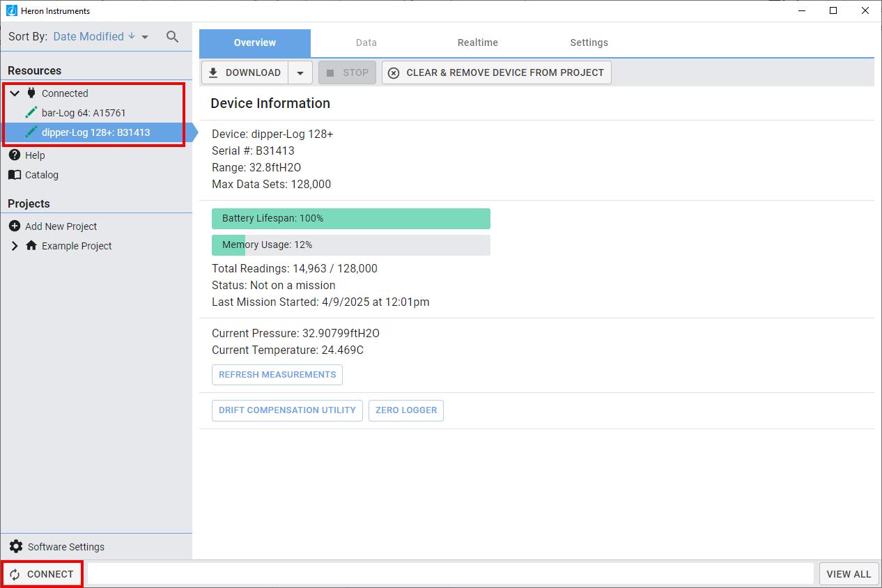Image resolution: width=882 pixels, height=588 pixels.
Task: Open the Help entry
Action: 35,155
